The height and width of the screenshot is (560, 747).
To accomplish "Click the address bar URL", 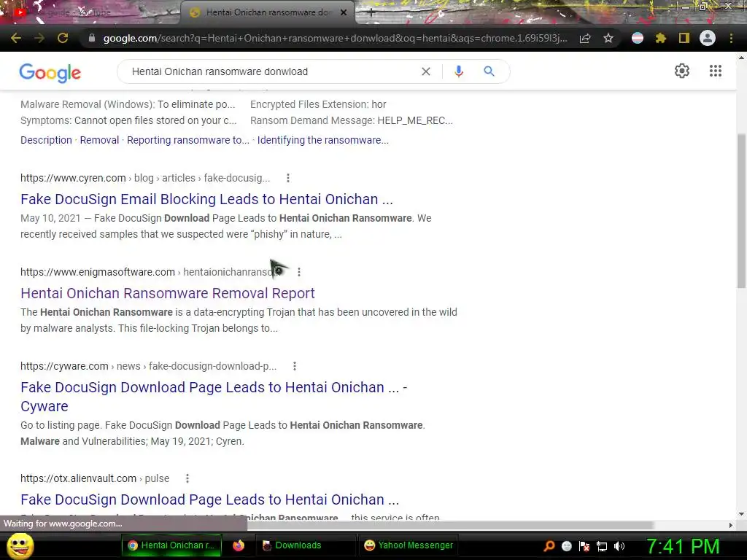I will coord(336,38).
